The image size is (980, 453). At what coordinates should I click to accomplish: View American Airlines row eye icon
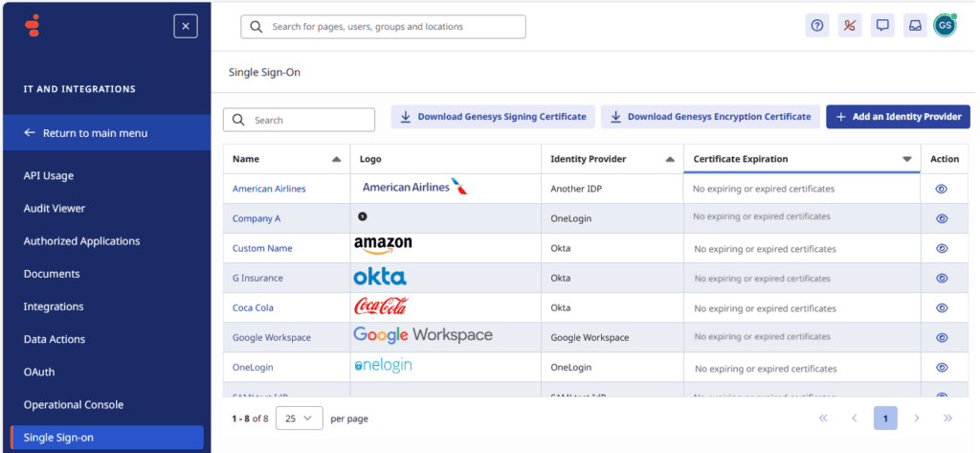tap(942, 189)
